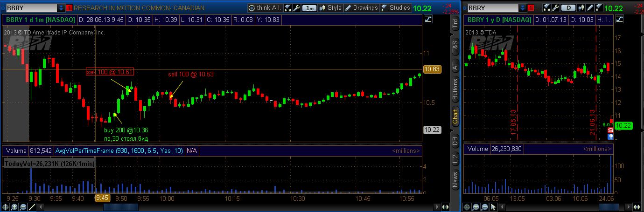The height and width of the screenshot is (212, 644).
Task: Click right Volume 26,230,830 label
Action: click(494, 149)
